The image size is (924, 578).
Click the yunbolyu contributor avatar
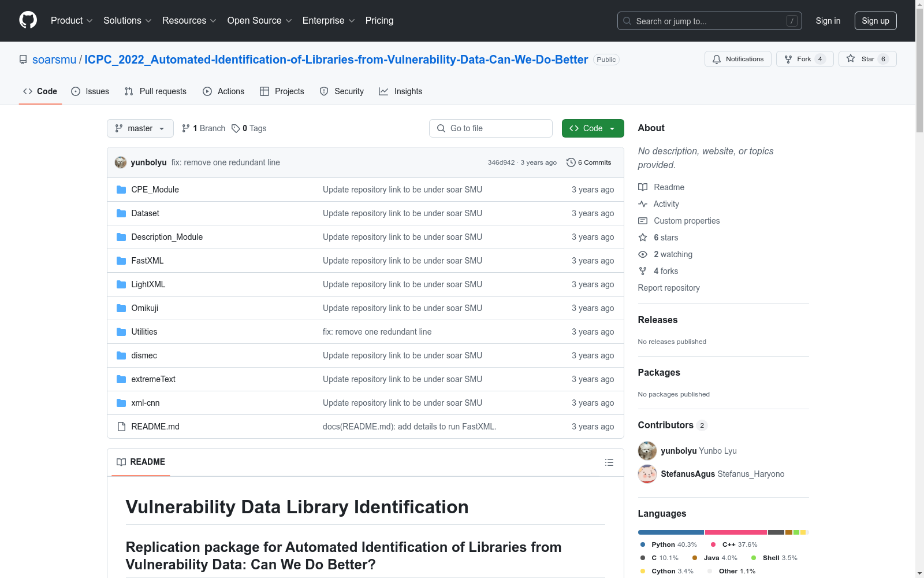pos(647,451)
